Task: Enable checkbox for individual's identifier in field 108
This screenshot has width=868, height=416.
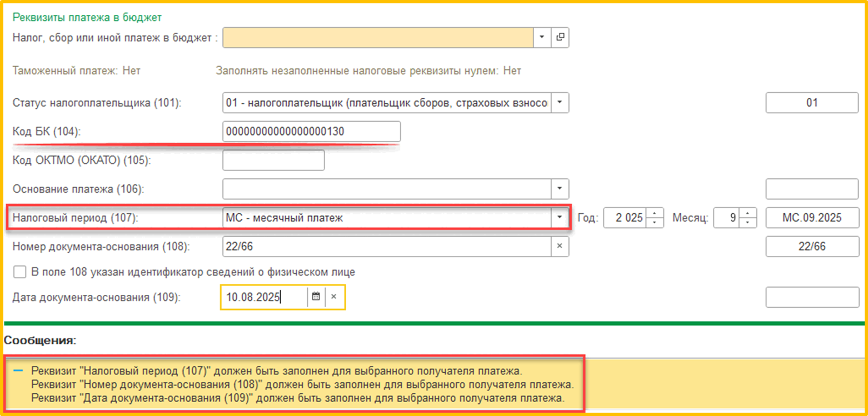Action: pos(19,272)
